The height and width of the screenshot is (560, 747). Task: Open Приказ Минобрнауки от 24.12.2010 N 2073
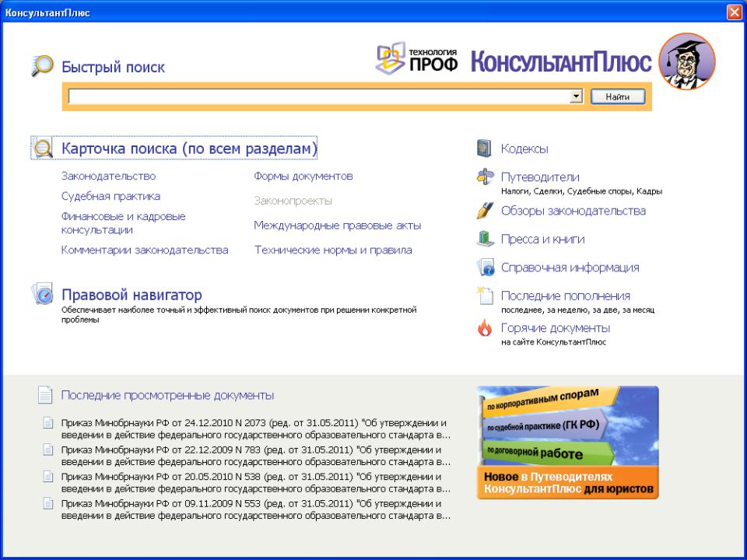256,429
